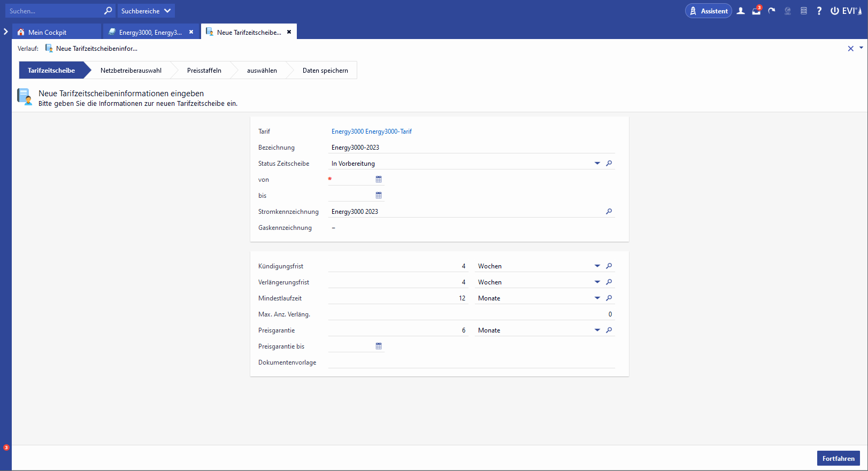The width and height of the screenshot is (868, 471).
Task: Open the Assistent button
Action: [x=708, y=11]
